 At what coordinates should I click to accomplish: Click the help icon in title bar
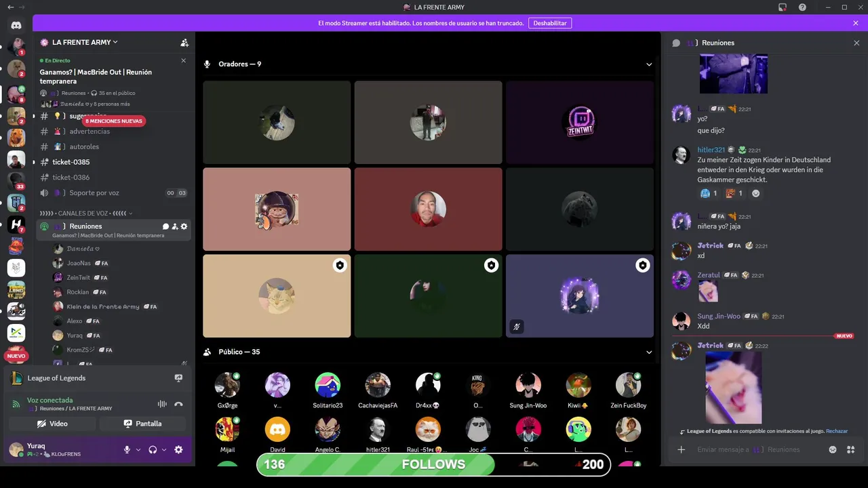coord(802,7)
